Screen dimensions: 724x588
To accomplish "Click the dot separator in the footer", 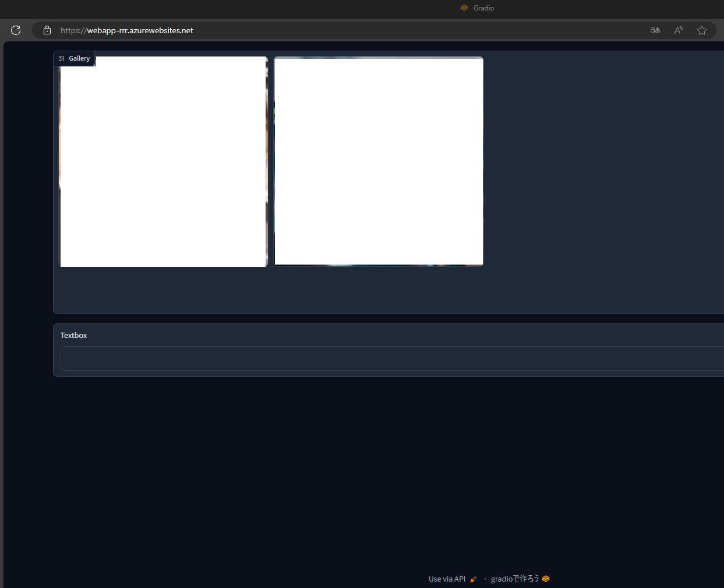I will (x=484, y=579).
